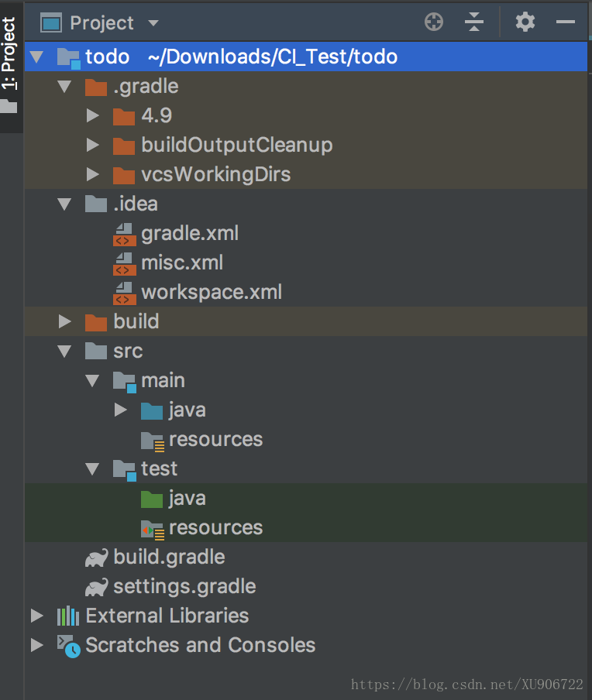The height and width of the screenshot is (700, 592).
Task: Click the gradle.xml file icon
Action: [124, 235]
